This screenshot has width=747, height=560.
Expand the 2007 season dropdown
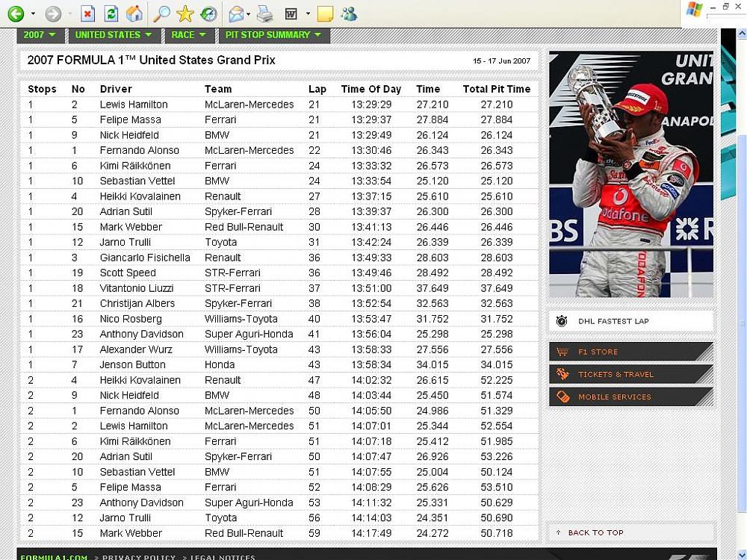[x=40, y=35]
